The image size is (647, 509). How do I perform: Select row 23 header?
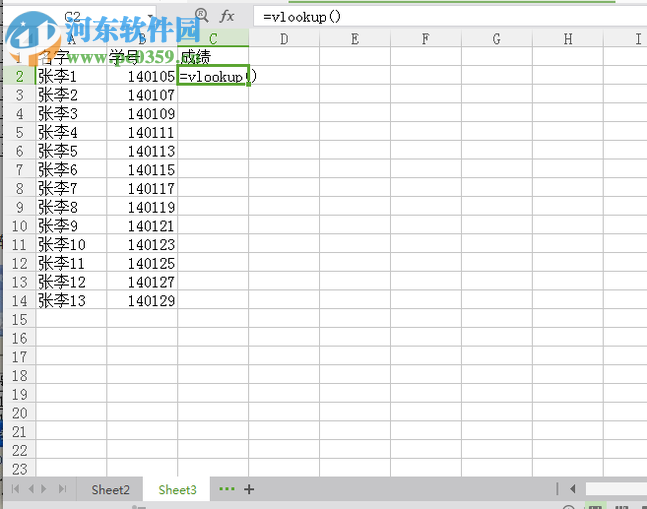[19, 469]
